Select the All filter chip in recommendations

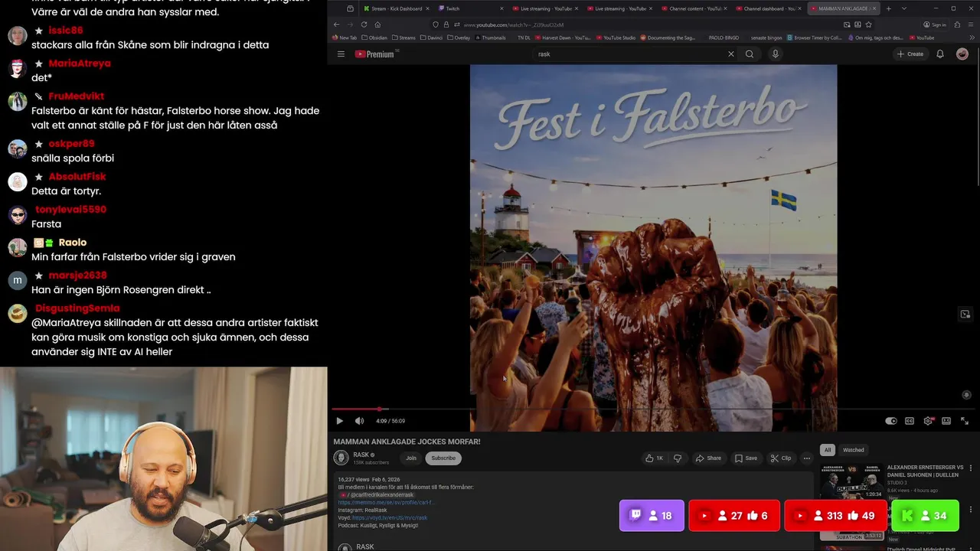(827, 450)
